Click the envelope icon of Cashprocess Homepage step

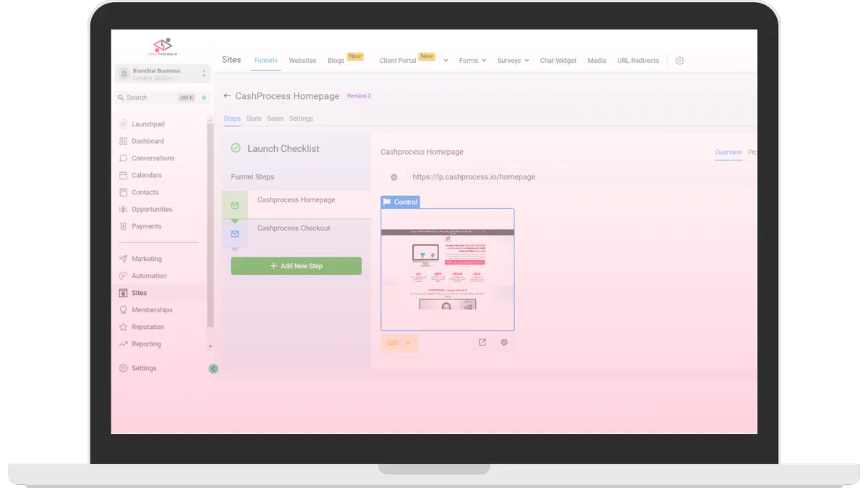pos(234,206)
